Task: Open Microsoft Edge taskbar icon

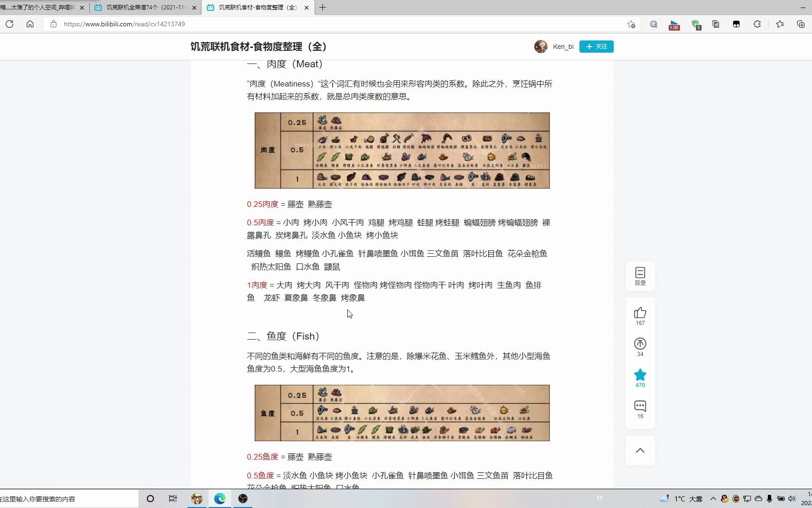Action: [x=220, y=499]
